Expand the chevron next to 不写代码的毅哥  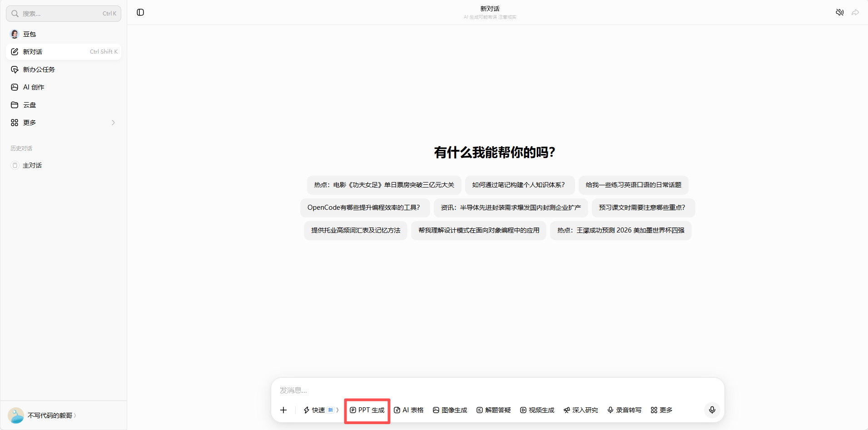75,415
